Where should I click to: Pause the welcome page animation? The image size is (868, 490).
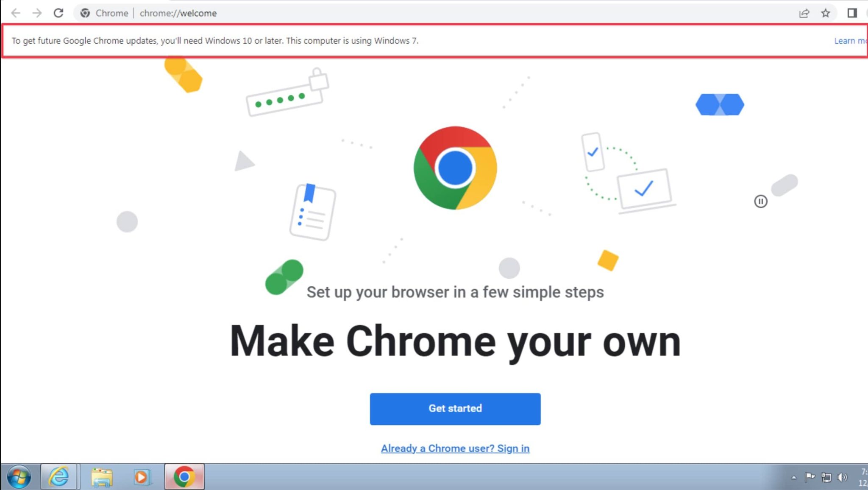coord(760,201)
